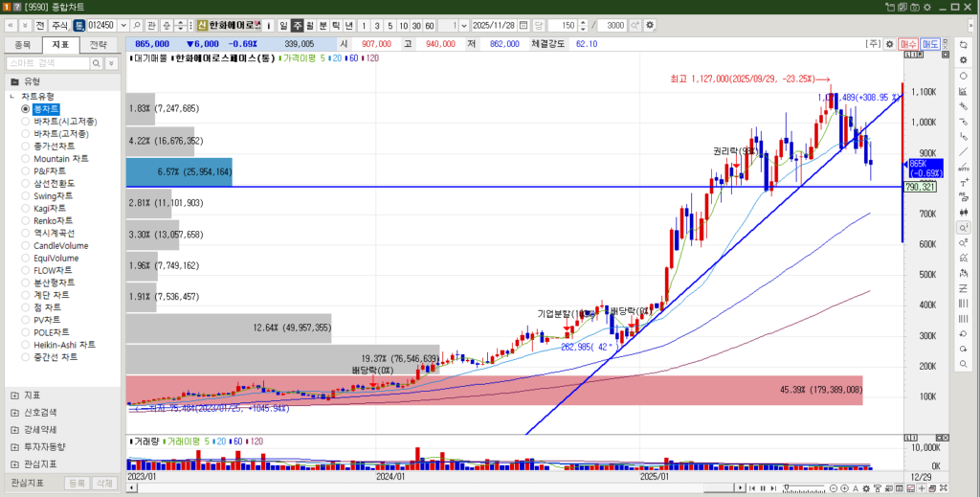Open the stock code 012450 dropdown
The image size is (980, 497).
pos(122,25)
